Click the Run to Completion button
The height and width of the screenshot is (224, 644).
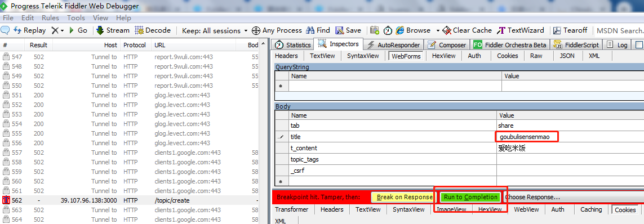(x=470, y=197)
